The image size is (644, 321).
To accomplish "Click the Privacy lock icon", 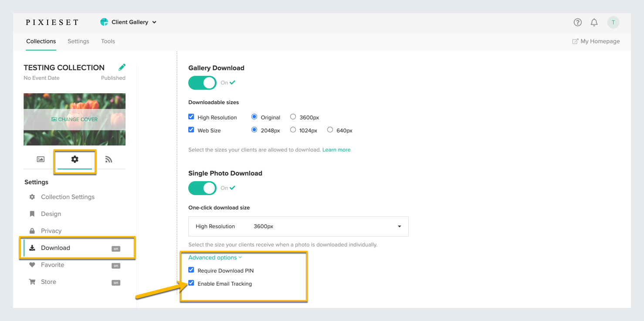I will coord(32,231).
